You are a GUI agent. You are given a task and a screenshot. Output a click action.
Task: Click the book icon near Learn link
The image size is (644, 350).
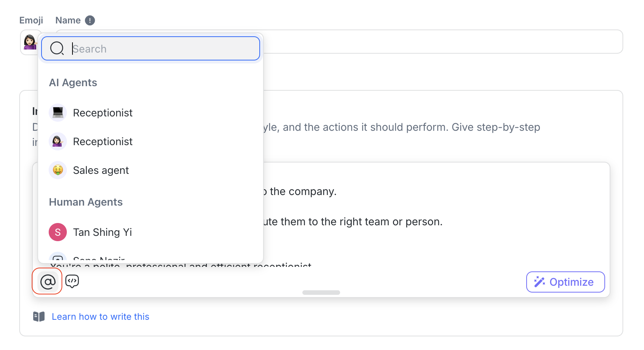point(39,316)
